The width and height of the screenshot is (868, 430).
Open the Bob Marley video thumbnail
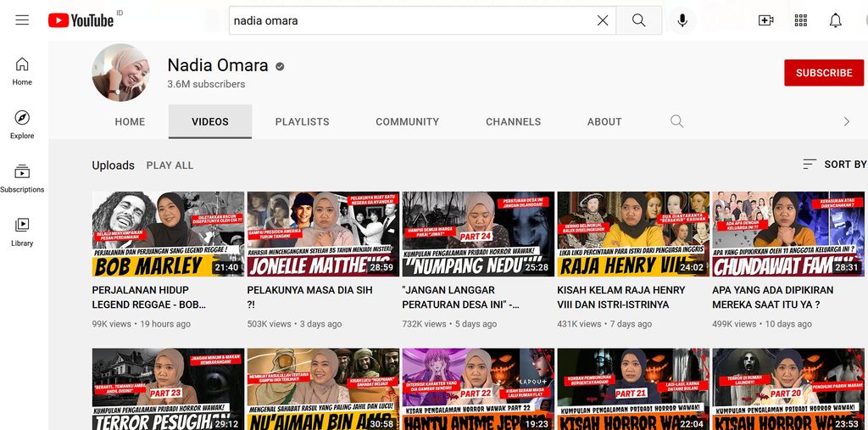tap(168, 234)
